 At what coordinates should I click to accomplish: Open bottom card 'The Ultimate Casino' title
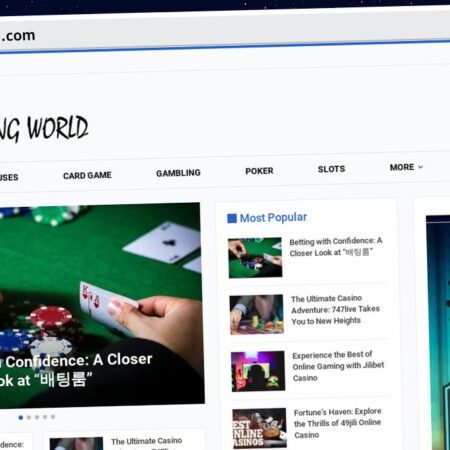tap(146, 441)
